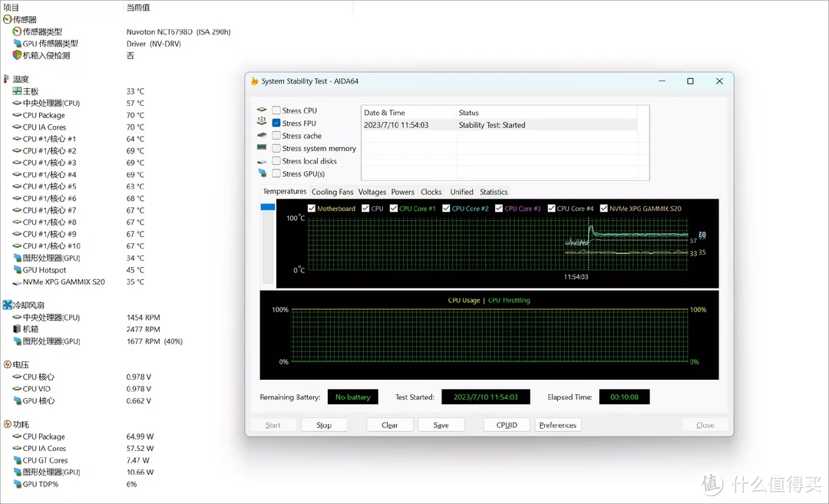The width and height of the screenshot is (829, 504).
Task: Switch to the Cooling Fans tab
Action: [x=332, y=192]
